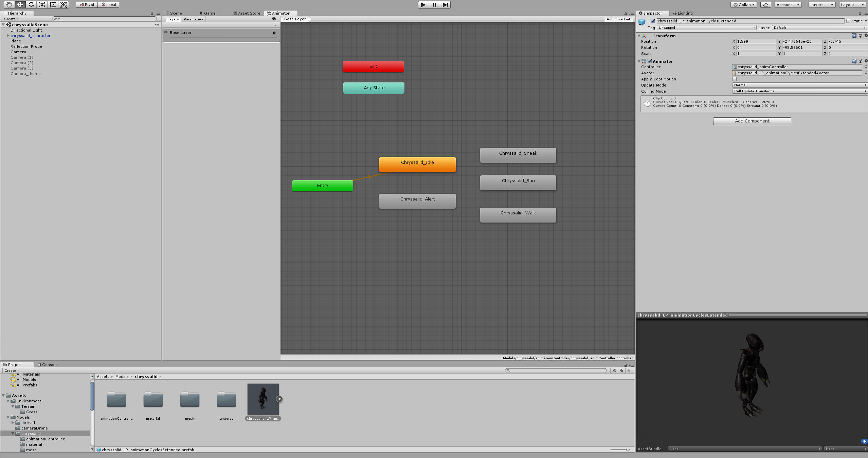The image size is (868, 458).
Task: Adjust the project thumbnail size slider
Action: [x=627, y=450]
